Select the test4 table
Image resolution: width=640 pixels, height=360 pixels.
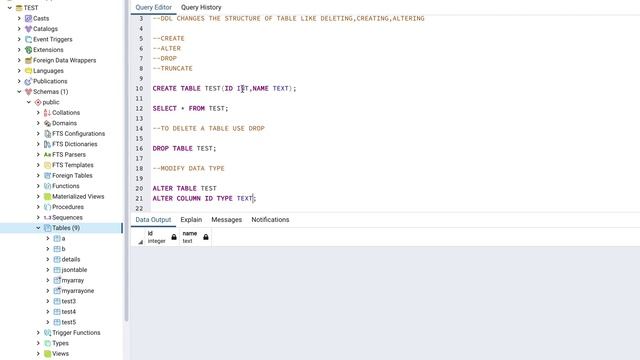click(x=69, y=312)
